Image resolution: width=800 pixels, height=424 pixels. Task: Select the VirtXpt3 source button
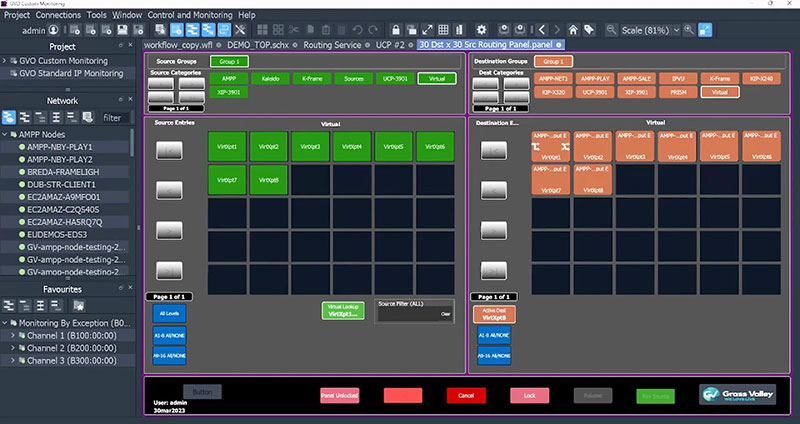pyautogui.click(x=305, y=145)
